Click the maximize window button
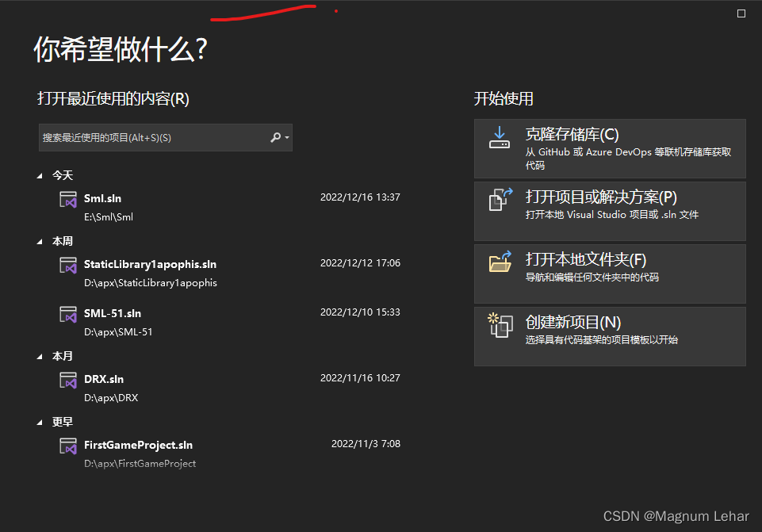The image size is (762, 532). 741,13
